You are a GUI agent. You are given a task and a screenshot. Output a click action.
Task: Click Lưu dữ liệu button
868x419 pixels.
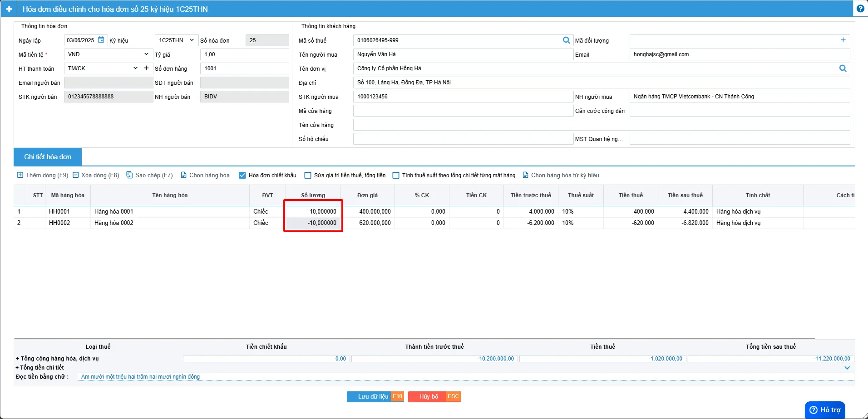pos(375,397)
